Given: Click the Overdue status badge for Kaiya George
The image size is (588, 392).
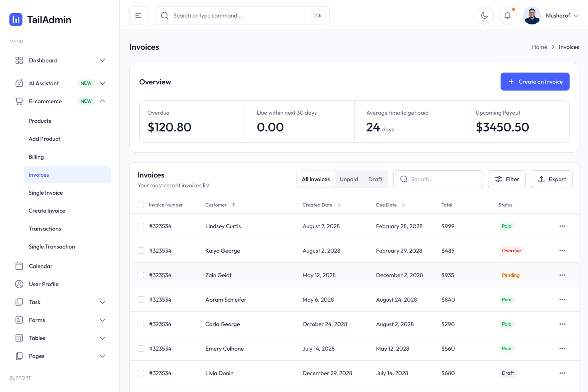Looking at the screenshot, I should pos(511,251).
